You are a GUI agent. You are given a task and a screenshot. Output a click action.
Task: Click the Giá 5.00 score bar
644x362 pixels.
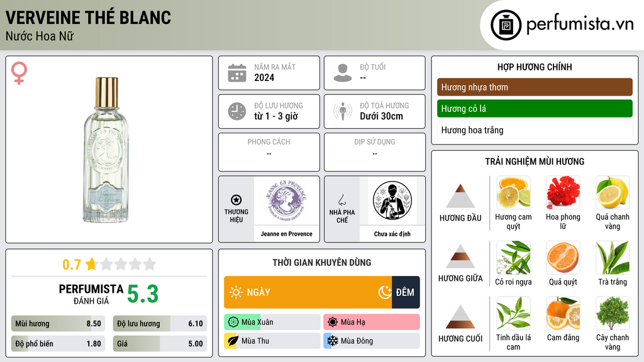click(x=160, y=344)
